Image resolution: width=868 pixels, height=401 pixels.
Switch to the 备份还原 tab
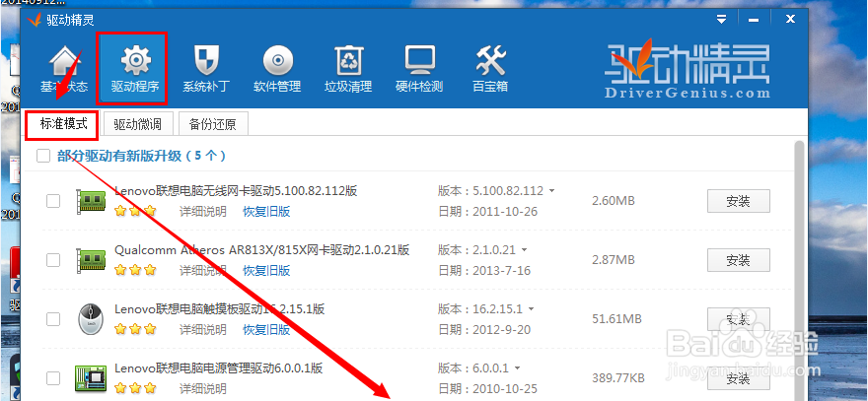click(x=213, y=124)
